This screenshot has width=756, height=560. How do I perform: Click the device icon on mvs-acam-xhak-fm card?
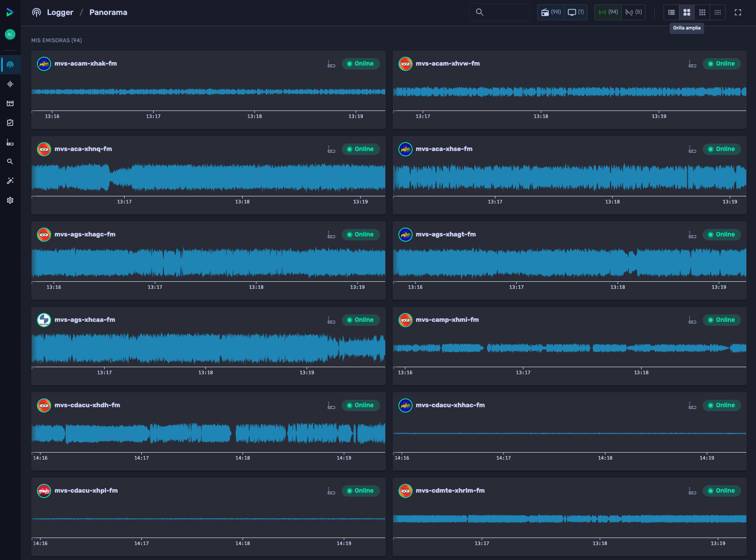coord(332,64)
